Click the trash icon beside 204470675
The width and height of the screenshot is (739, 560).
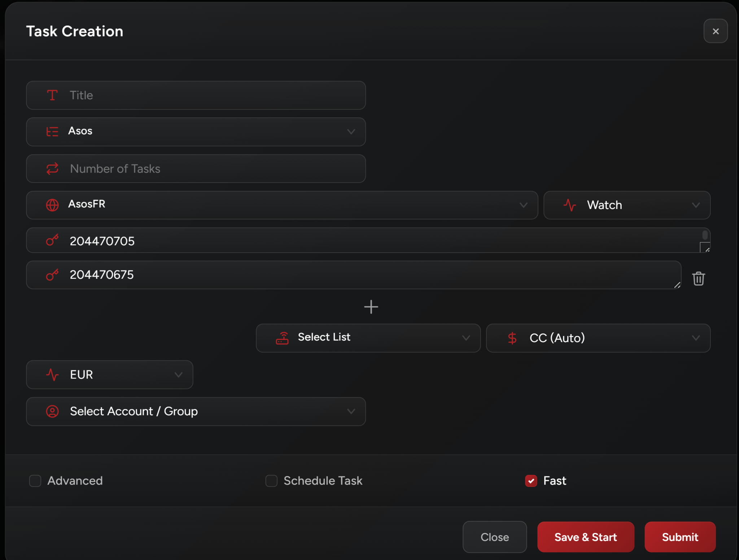click(x=698, y=278)
